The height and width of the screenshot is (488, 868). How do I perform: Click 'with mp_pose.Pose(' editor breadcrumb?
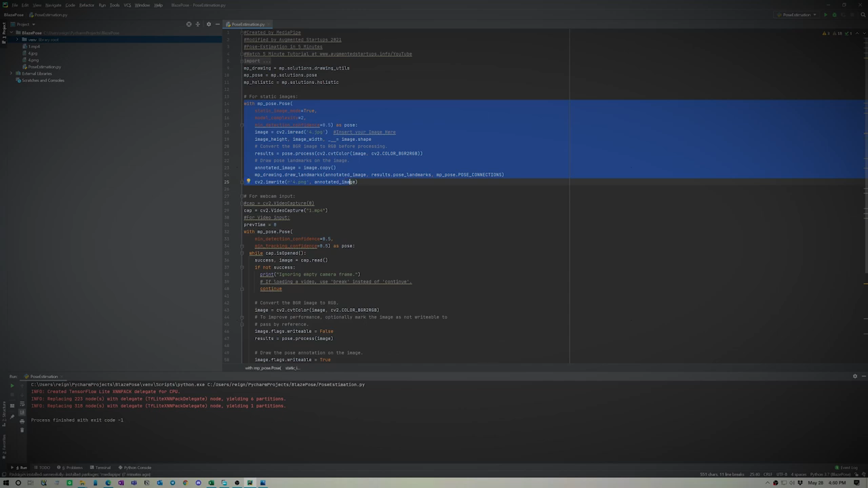(263, 368)
